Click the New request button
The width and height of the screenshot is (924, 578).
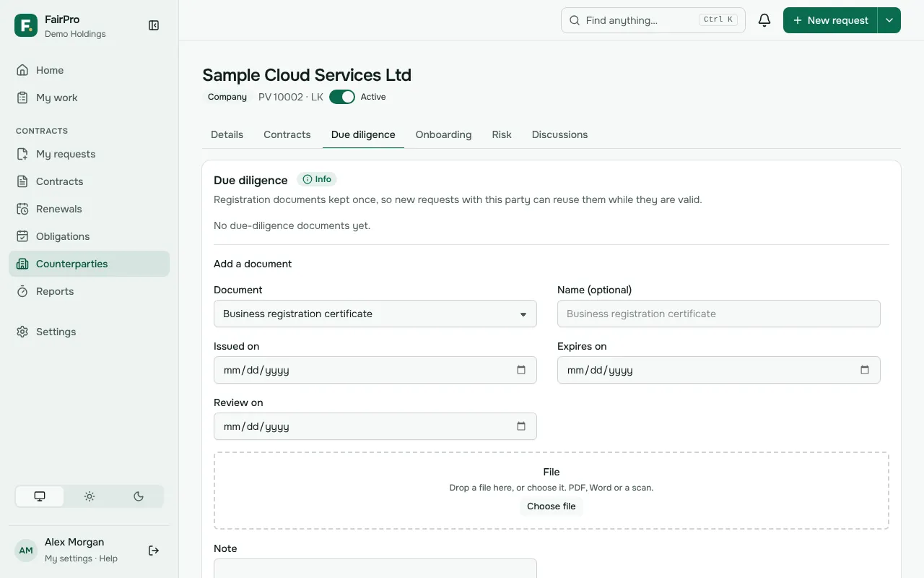click(830, 20)
